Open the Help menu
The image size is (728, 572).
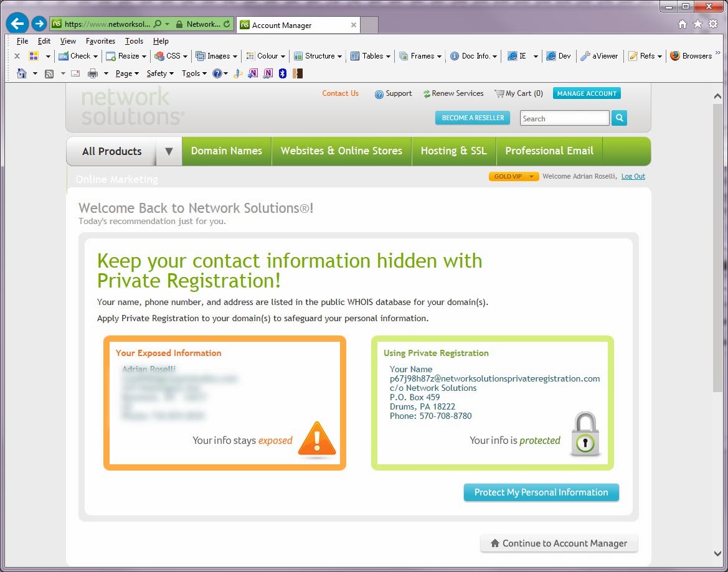(x=161, y=41)
